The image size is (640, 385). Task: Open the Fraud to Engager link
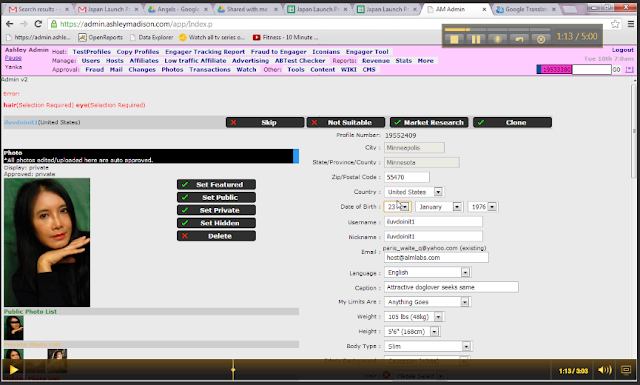(278, 52)
